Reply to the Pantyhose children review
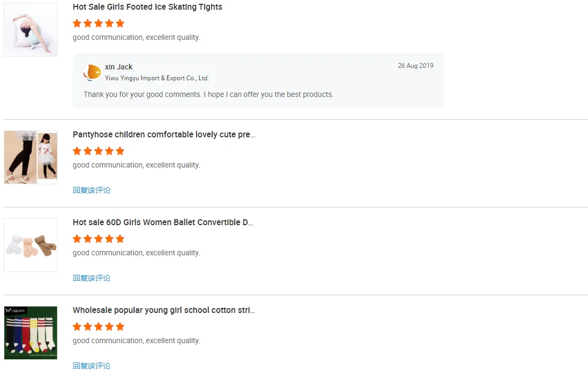 pyautogui.click(x=92, y=190)
